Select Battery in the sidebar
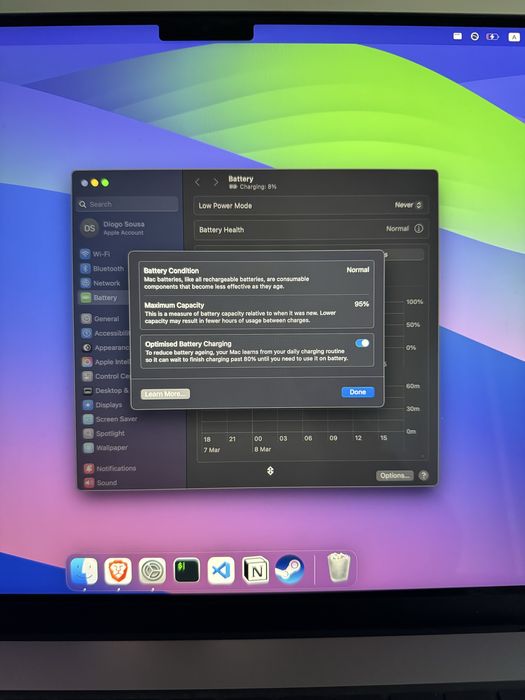 click(105, 298)
